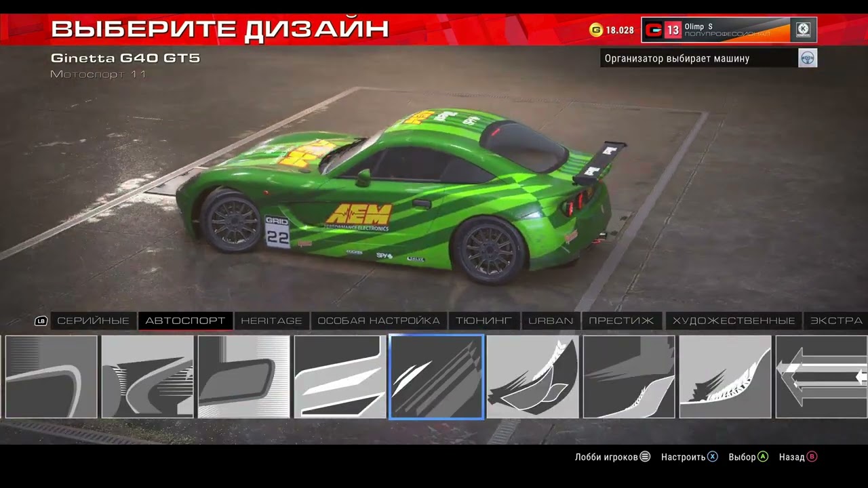Click the Ginetta G40 GT5 car name
The height and width of the screenshot is (488, 868).
point(125,58)
